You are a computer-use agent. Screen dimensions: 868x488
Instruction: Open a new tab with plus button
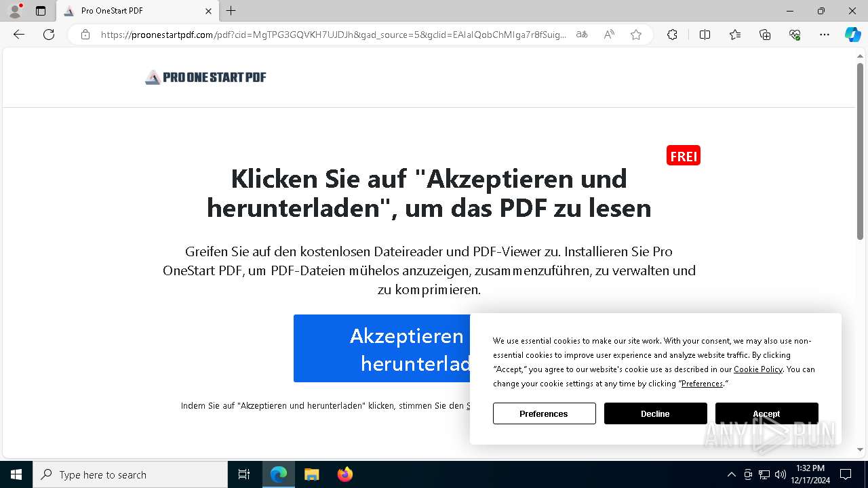point(231,11)
